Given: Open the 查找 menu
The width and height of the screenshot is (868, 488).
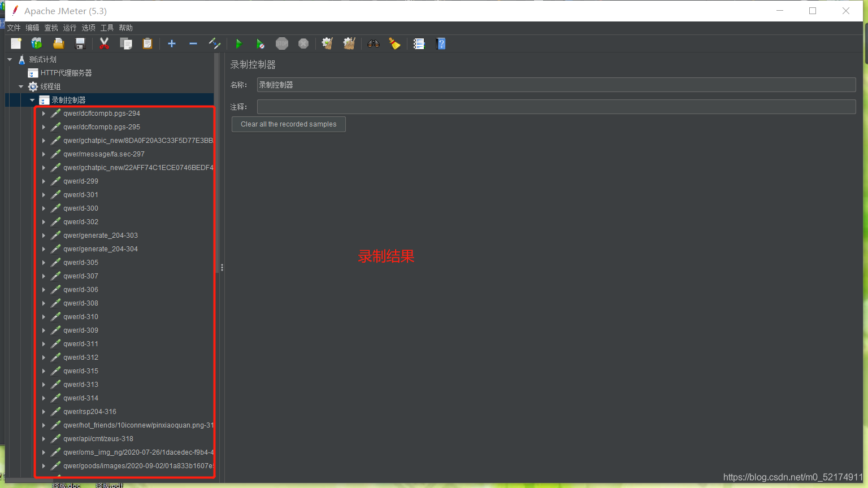Looking at the screenshot, I should coord(51,28).
